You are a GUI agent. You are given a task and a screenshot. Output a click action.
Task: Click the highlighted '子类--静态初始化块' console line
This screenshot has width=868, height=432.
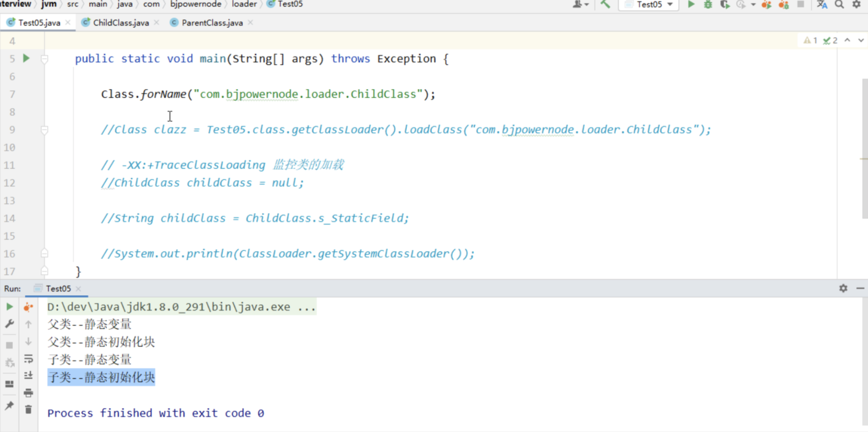coord(101,378)
